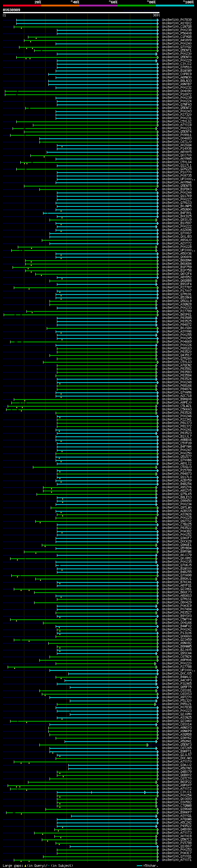Click the cyan ~100% identity legend segment
Viewport: 197px width, 868px height.
point(175,6)
